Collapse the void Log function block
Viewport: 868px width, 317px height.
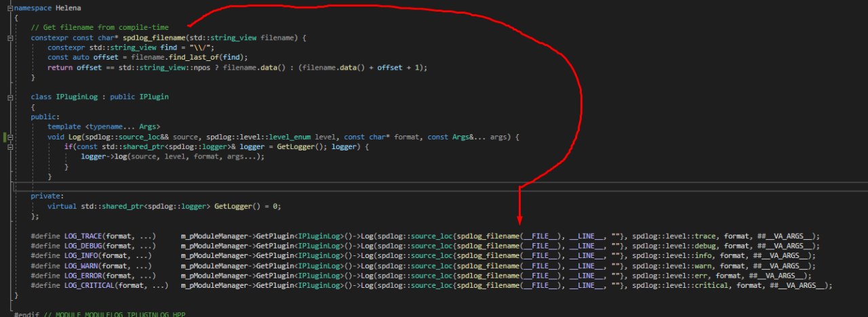click(x=9, y=137)
